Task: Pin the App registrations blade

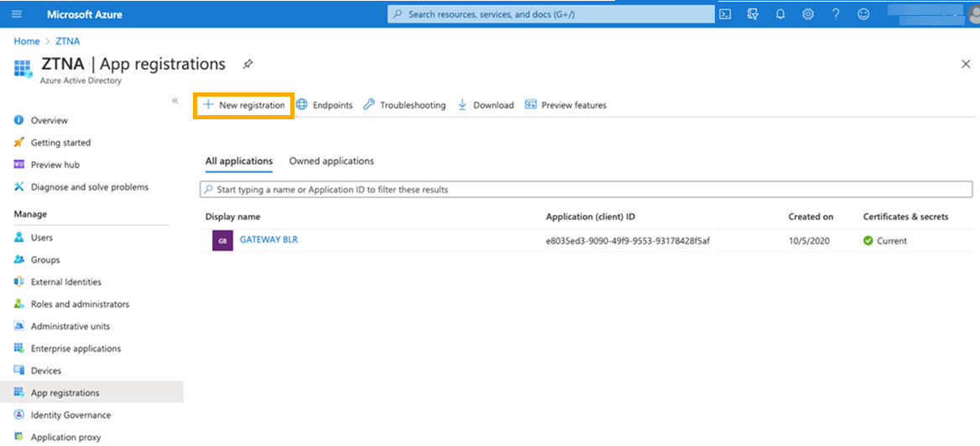Action: pos(248,64)
